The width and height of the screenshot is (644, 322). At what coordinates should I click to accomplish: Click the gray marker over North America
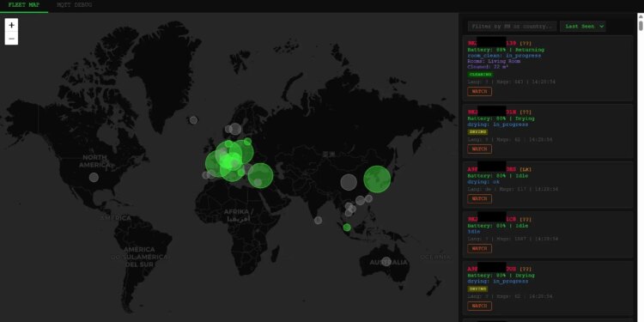[94, 178]
